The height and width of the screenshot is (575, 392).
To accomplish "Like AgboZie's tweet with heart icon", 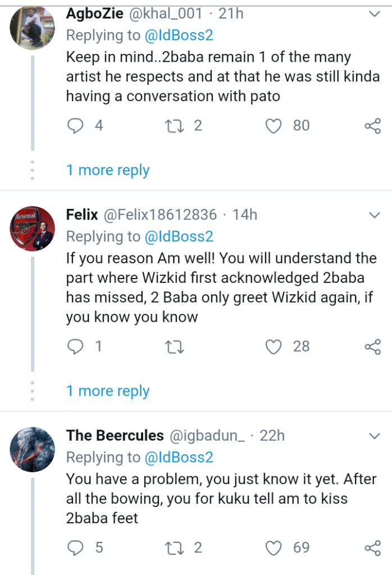I will tap(274, 126).
